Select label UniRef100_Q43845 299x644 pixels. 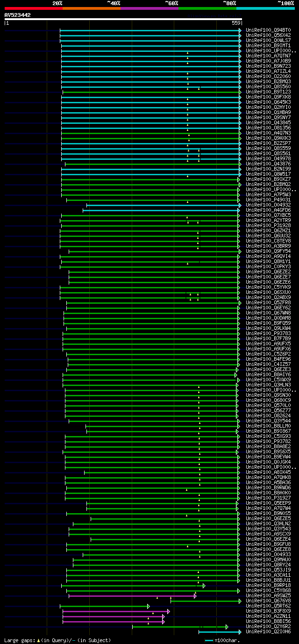tap(268, 123)
